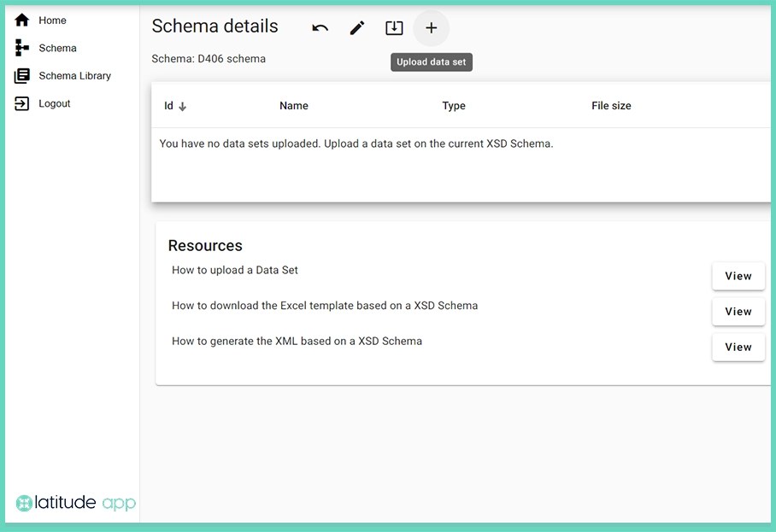Click the Logout exit icon
This screenshot has height=532, width=776.
tap(21, 103)
